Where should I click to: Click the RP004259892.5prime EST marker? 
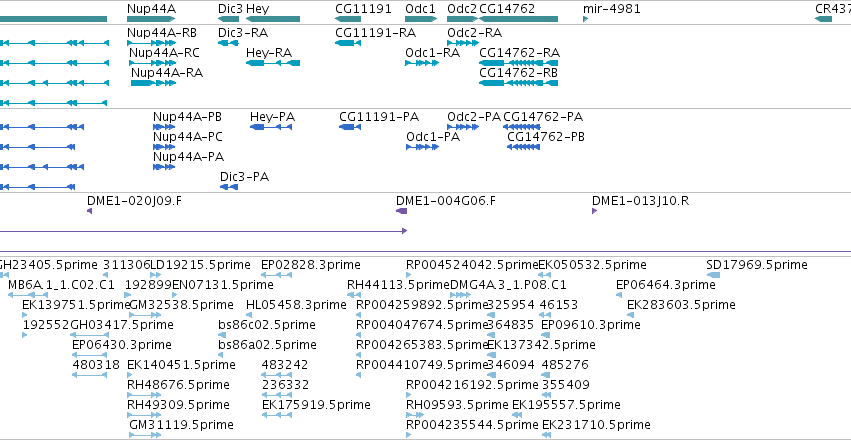[359, 315]
